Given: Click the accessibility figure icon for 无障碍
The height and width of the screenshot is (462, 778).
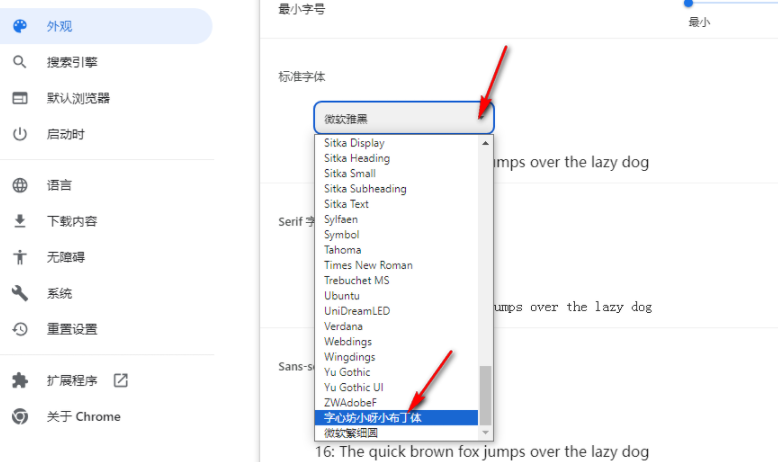Looking at the screenshot, I should (x=20, y=257).
